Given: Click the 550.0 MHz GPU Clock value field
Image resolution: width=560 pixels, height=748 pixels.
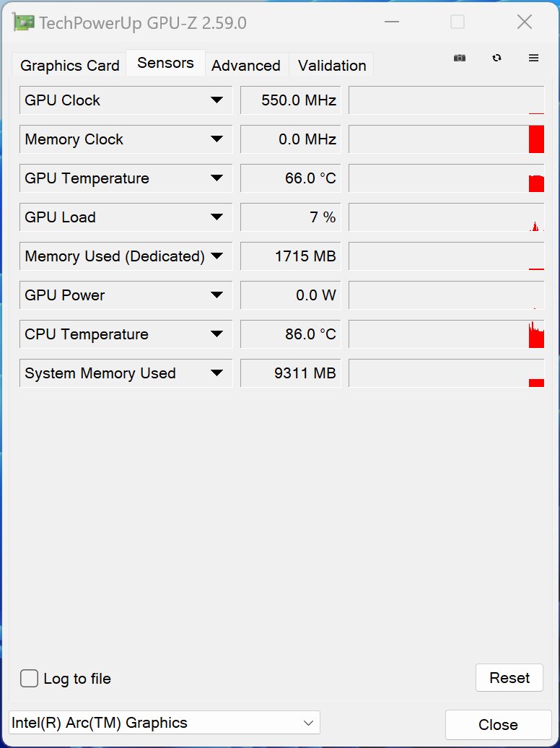Looking at the screenshot, I should click(291, 100).
